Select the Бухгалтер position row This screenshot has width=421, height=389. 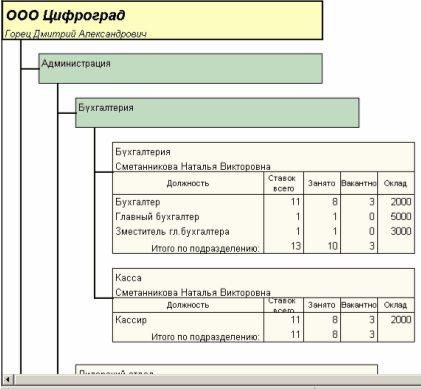[263, 202]
